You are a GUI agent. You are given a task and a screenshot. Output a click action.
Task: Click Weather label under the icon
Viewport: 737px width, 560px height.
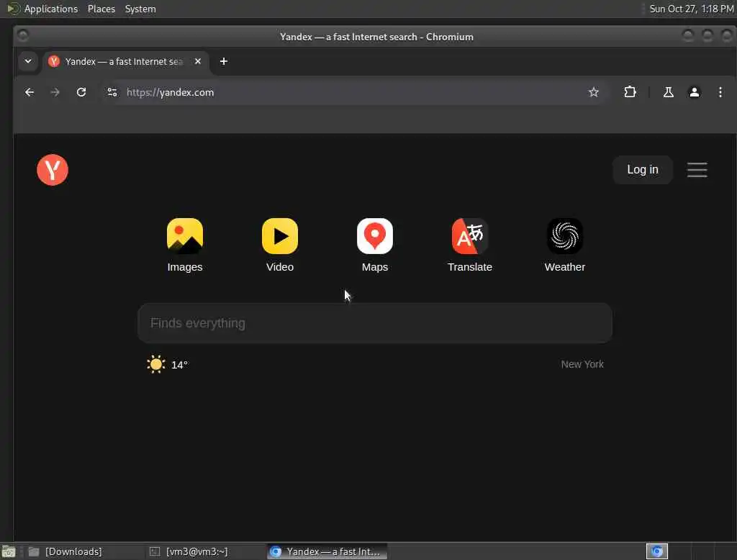[x=564, y=267]
